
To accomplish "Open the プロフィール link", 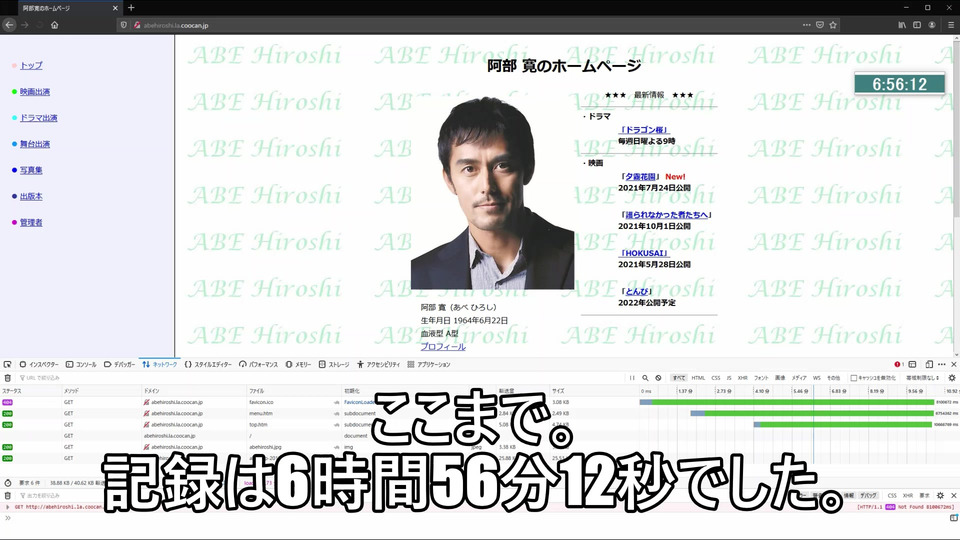I will [x=443, y=347].
